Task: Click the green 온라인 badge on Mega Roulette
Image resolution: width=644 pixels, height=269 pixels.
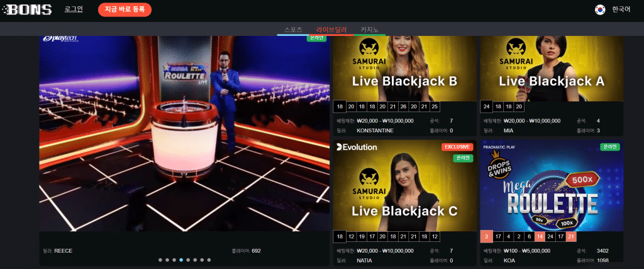Action: point(610,147)
